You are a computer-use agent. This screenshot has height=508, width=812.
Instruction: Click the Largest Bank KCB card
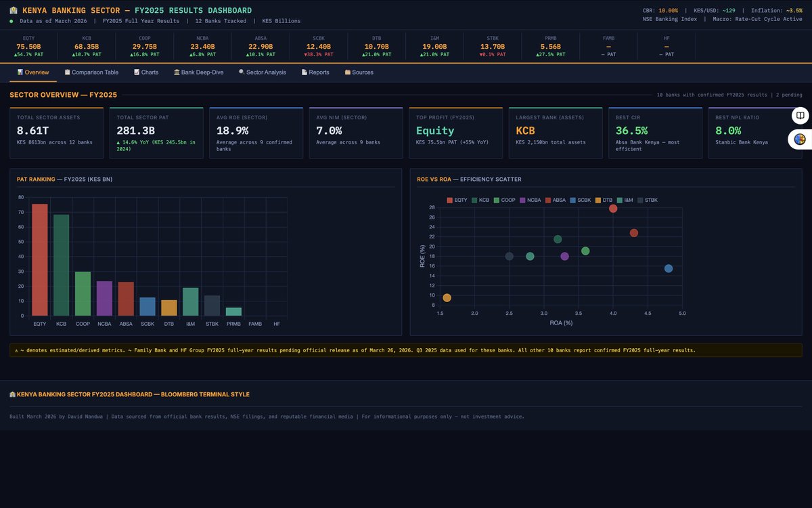pos(556,133)
